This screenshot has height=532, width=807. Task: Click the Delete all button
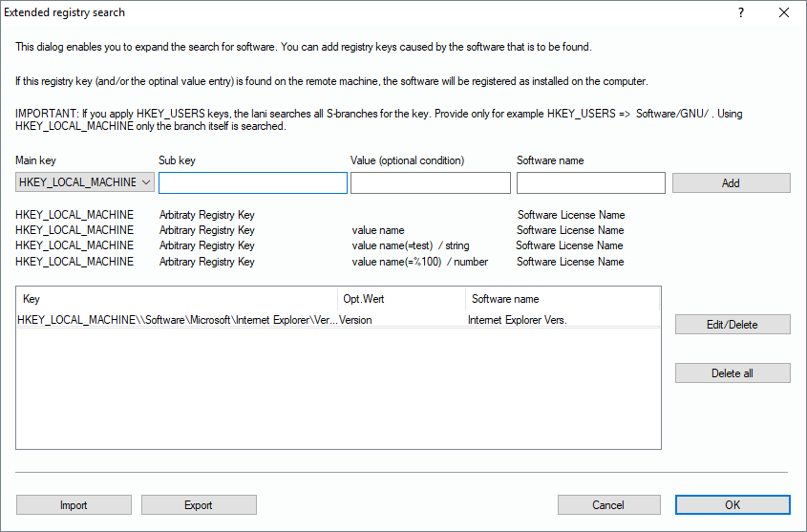click(732, 373)
